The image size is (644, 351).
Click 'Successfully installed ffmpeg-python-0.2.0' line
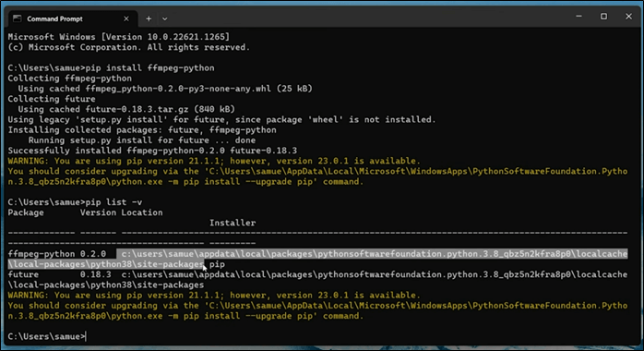pyautogui.click(x=152, y=151)
